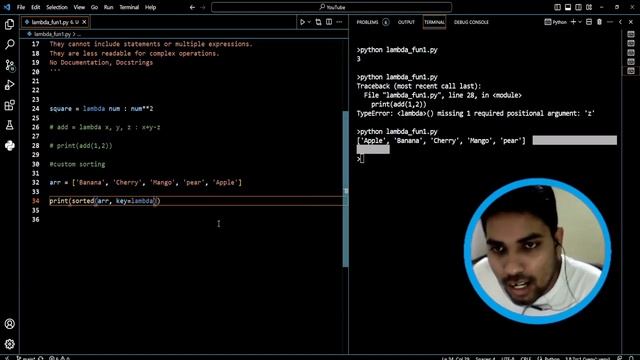The image size is (640, 360).
Task: Switch to the Output panel tab
Action: (x=406, y=22)
